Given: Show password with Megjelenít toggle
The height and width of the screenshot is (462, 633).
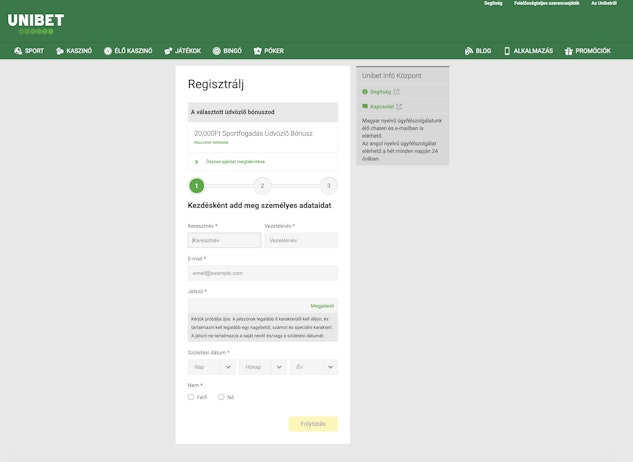Looking at the screenshot, I should pos(322,306).
